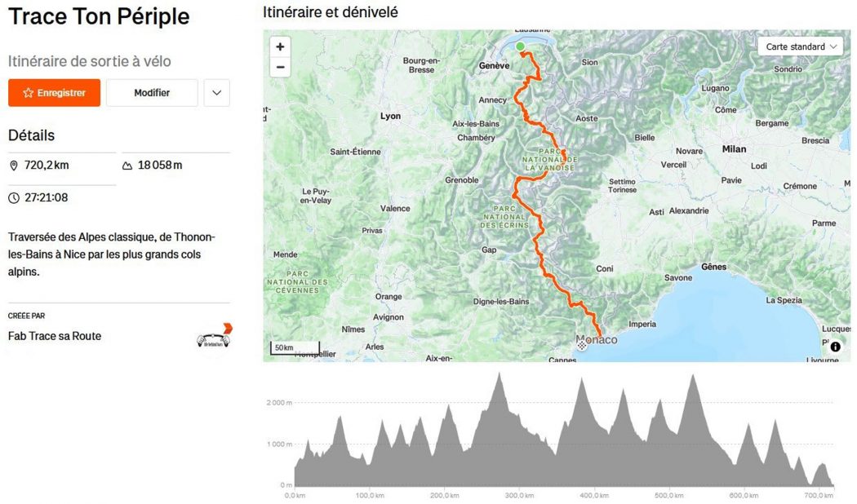Screen dimensions: 857x504
Task: Click the Milan label on the map
Action: pos(734,149)
